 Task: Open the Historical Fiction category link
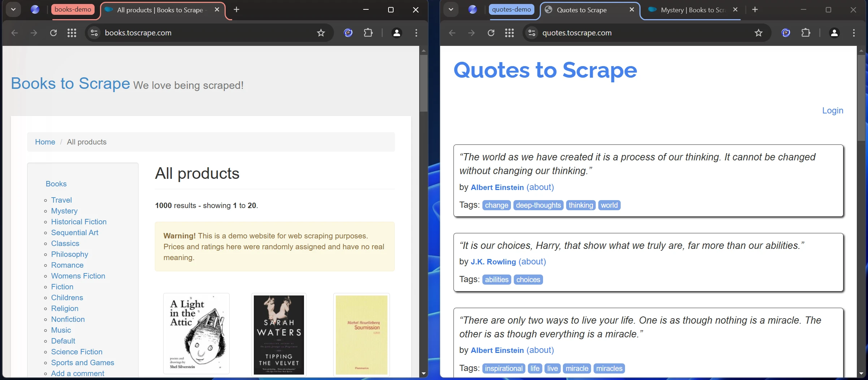[x=79, y=222]
